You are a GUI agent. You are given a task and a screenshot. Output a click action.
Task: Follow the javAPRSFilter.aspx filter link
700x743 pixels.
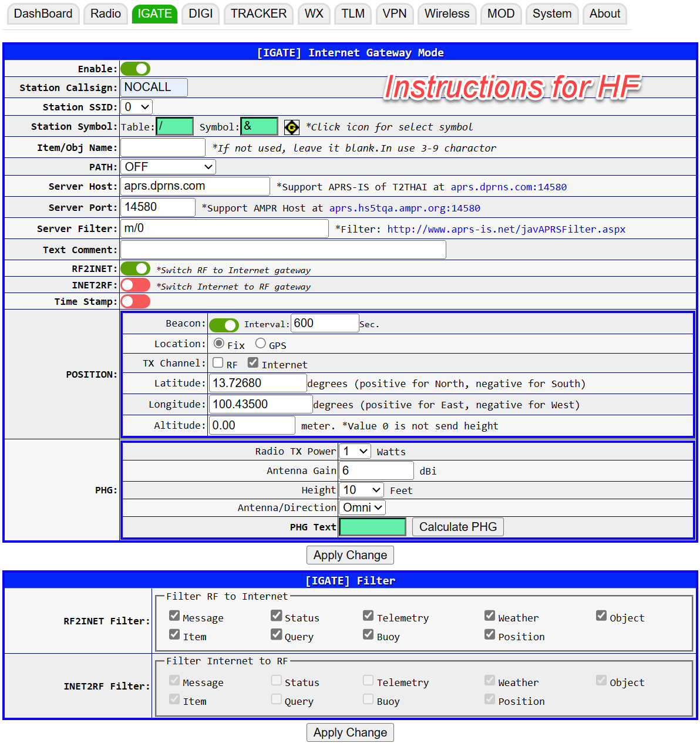pyautogui.click(x=506, y=229)
